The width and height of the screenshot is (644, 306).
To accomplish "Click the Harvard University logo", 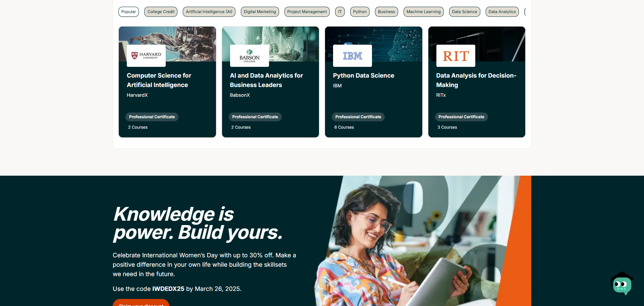I will coord(146,56).
